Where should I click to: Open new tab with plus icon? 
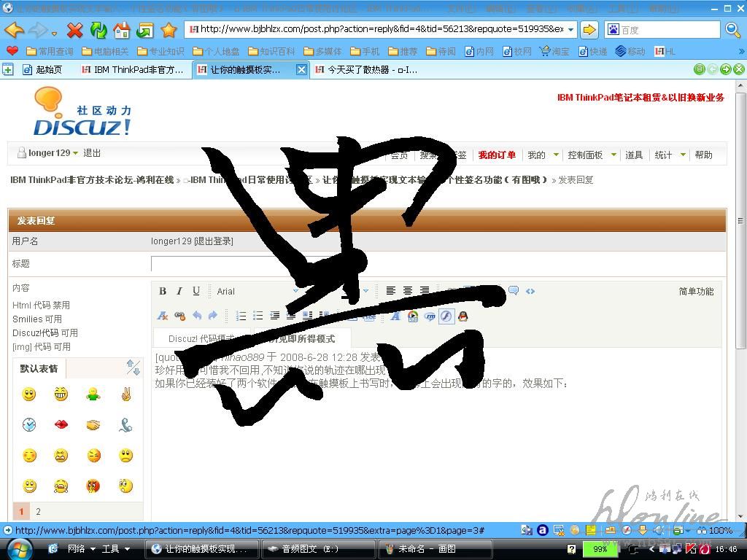pyautogui.click(x=7, y=69)
